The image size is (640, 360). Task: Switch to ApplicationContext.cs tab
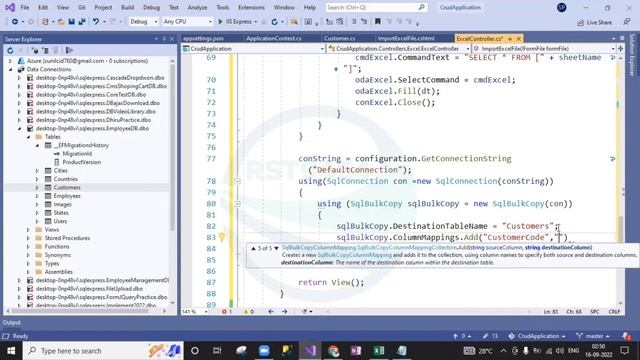[273, 38]
